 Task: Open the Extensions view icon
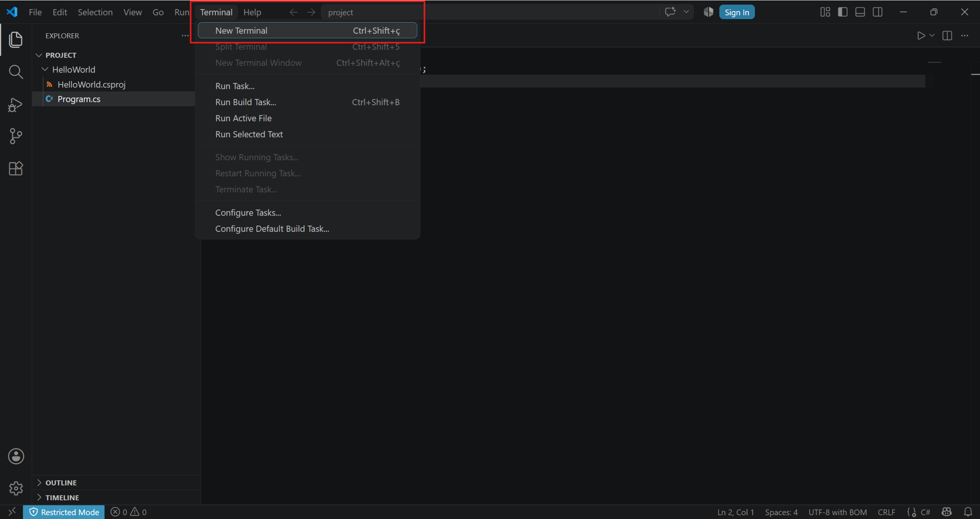click(x=16, y=169)
